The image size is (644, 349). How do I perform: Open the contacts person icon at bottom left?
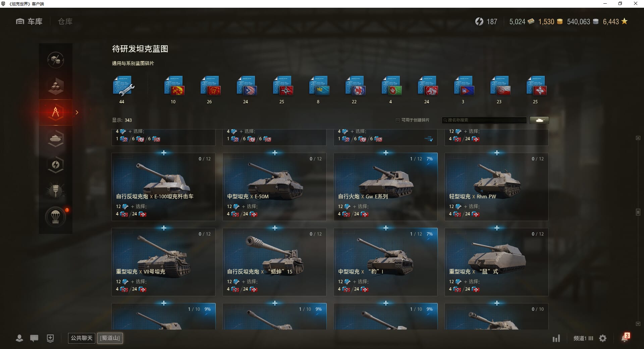pyautogui.click(x=19, y=338)
